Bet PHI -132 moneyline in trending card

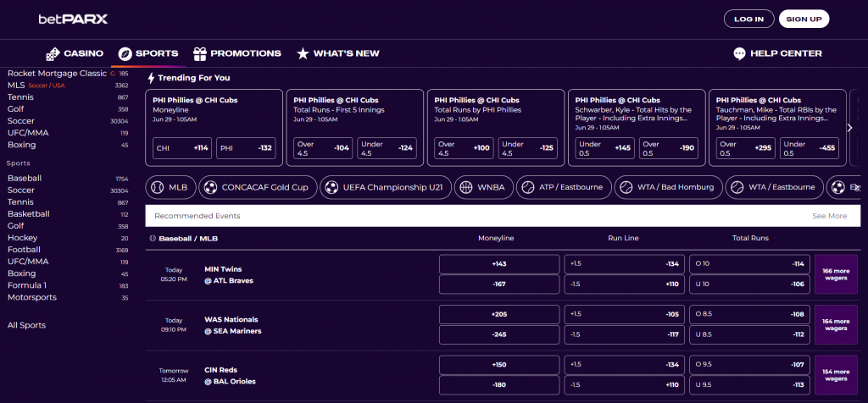[246, 148]
